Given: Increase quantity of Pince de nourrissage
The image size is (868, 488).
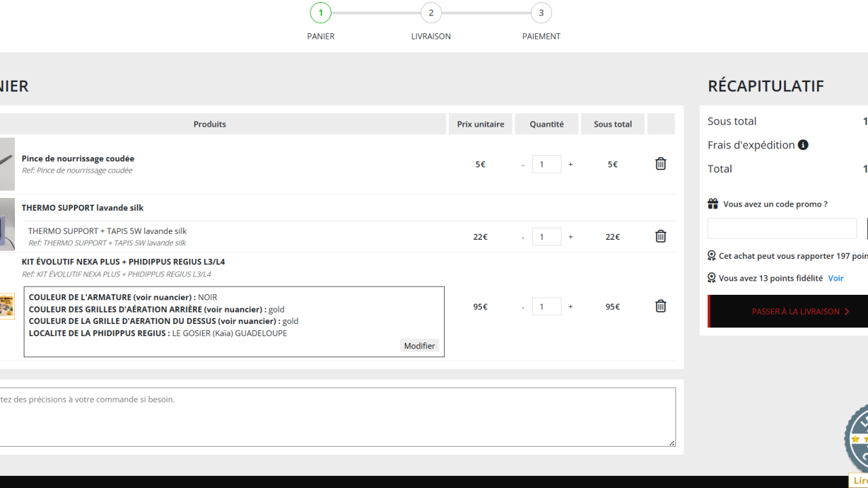Looking at the screenshot, I should (570, 164).
